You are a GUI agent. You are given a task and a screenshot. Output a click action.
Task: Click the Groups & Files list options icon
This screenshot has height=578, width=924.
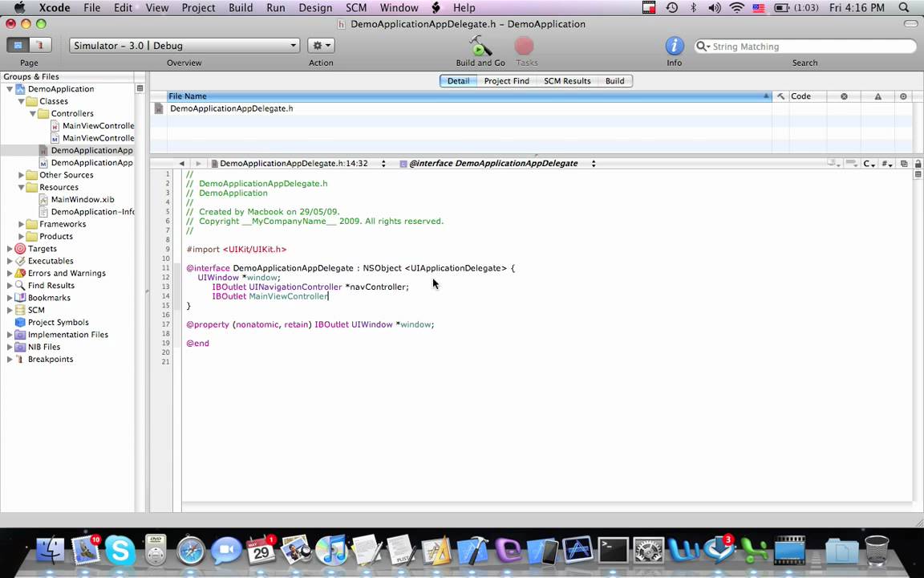click(140, 88)
